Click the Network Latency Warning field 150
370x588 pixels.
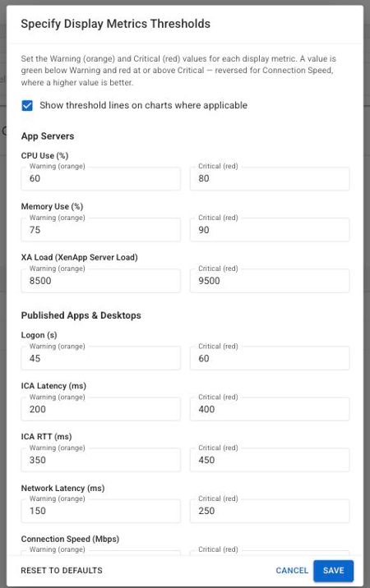[x=100, y=511]
